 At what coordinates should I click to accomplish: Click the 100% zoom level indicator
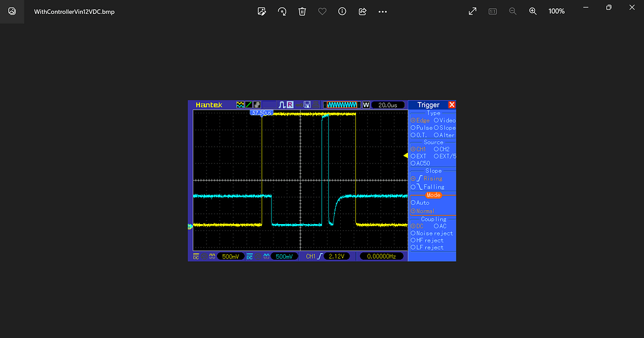click(557, 11)
